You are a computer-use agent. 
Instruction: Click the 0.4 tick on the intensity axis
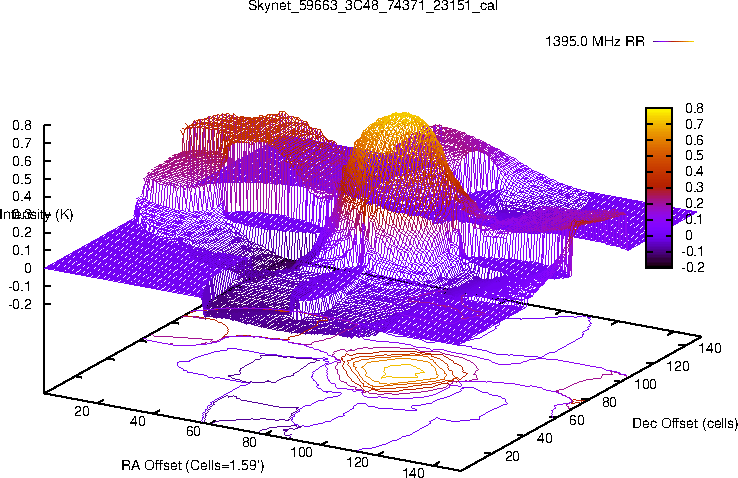(x=22, y=197)
